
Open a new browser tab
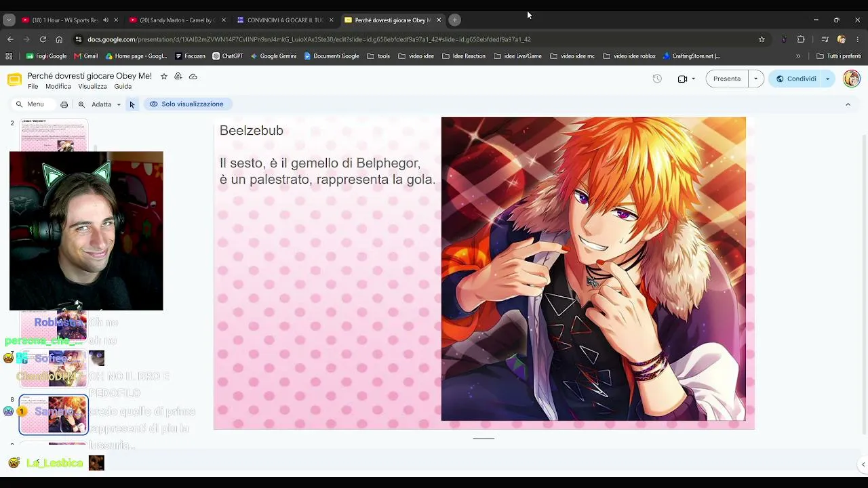click(455, 20)
